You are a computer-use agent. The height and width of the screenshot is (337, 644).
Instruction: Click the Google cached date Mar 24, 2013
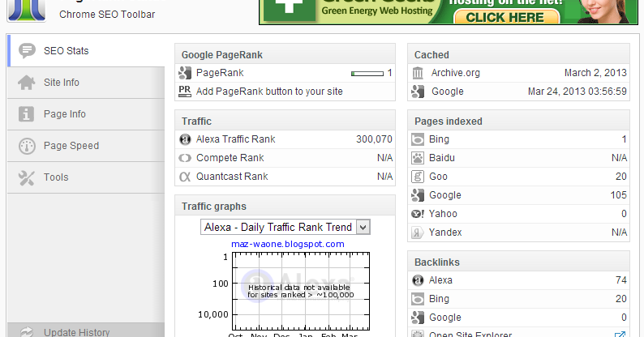tap(577, 92)
